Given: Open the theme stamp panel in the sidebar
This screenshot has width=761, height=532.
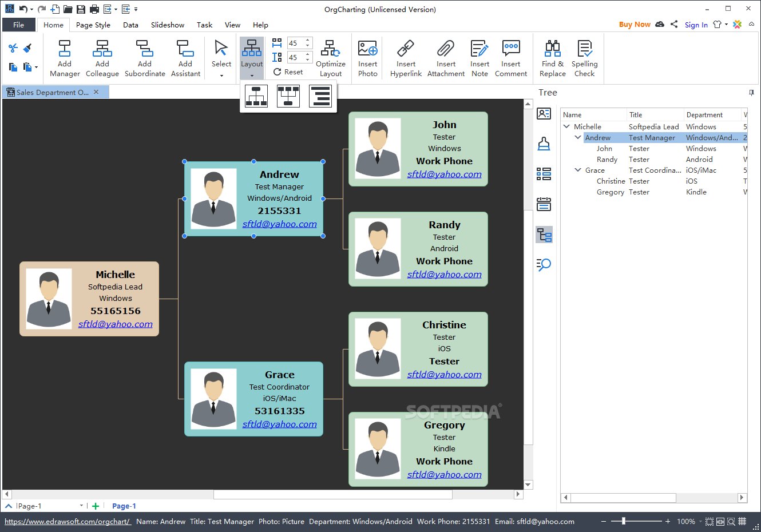Looking at the screenshot, I should pyautogui.click(x=544, y=144).
